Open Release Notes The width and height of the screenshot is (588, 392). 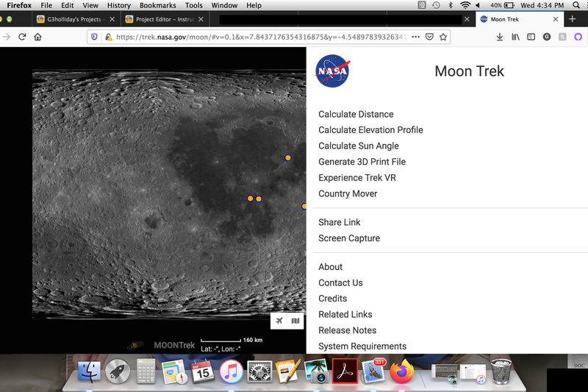[x=347, y=330]
